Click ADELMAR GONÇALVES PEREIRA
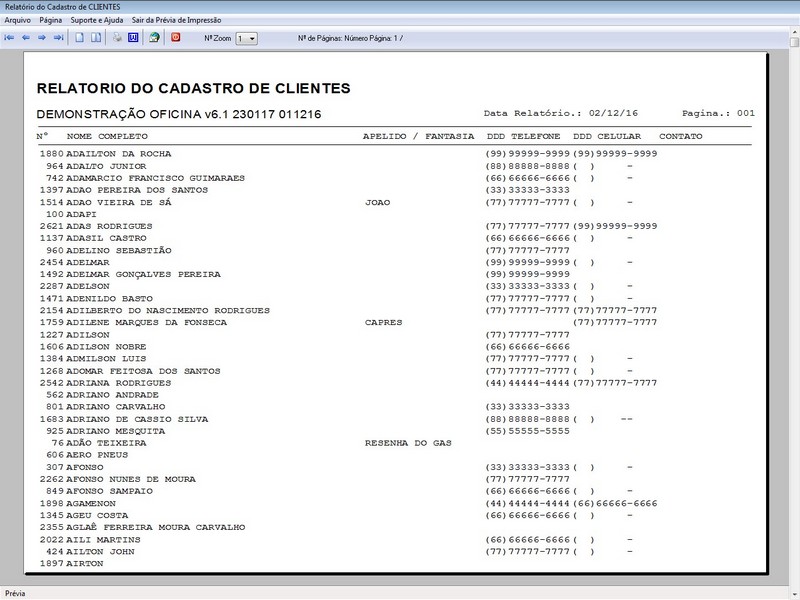This screenshot has width=800, height=600. pos(143,274)
